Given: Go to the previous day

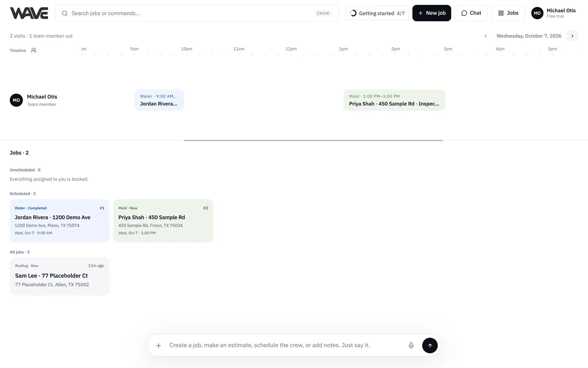Looking at the screenshot, I should (485, 36).
